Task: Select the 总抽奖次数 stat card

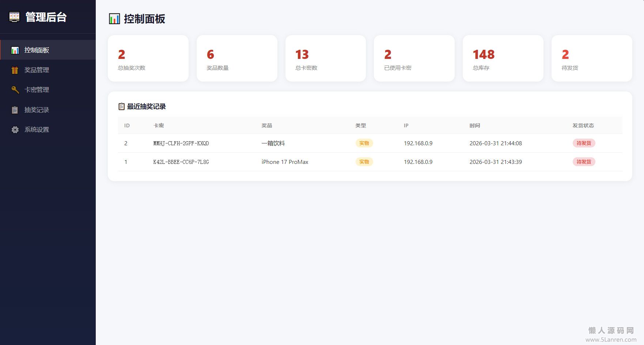Action: (x=148, y=59)
